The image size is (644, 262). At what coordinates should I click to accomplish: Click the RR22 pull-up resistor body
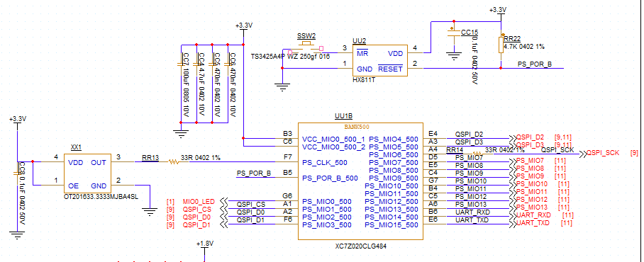click(501, 45)
